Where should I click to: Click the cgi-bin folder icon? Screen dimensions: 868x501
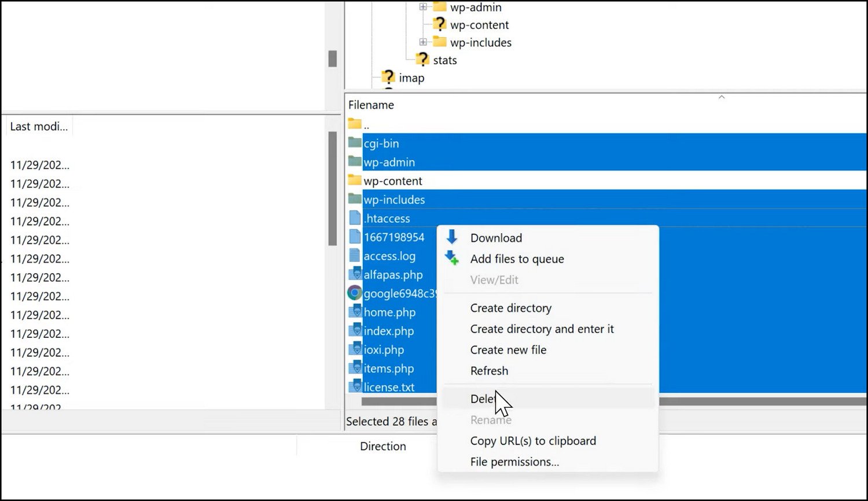pos(355,143)
